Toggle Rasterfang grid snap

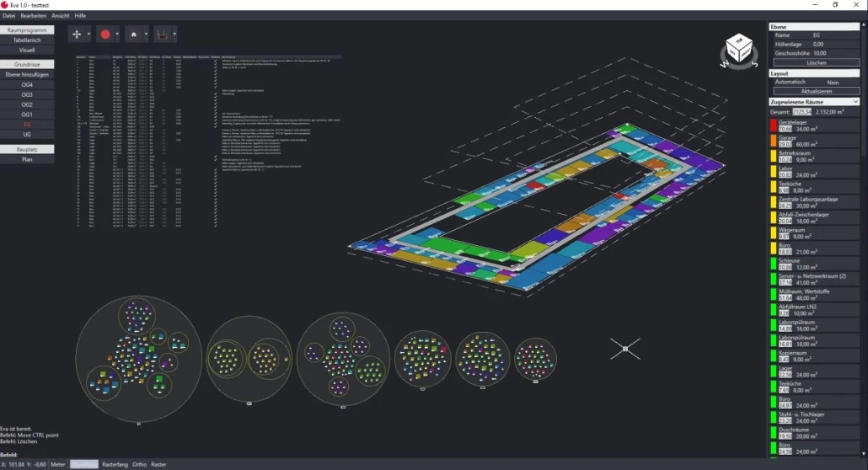pyautogui.click(x=115, y=464)
